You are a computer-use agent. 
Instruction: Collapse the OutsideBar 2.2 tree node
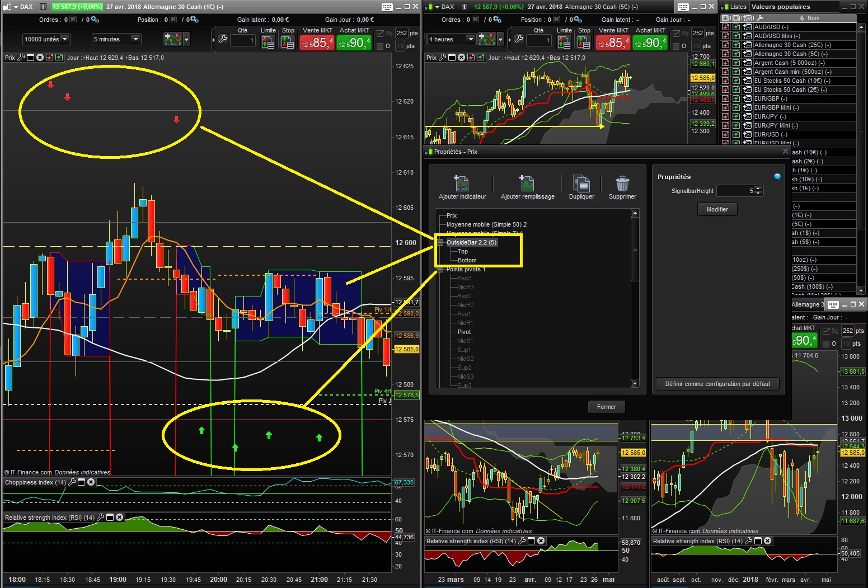[439, 242]
